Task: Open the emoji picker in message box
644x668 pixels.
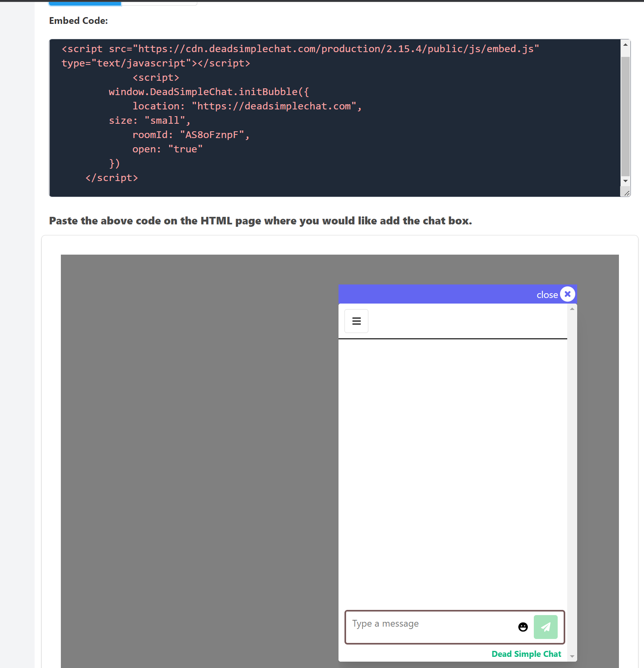Action: tap(523, 627)
